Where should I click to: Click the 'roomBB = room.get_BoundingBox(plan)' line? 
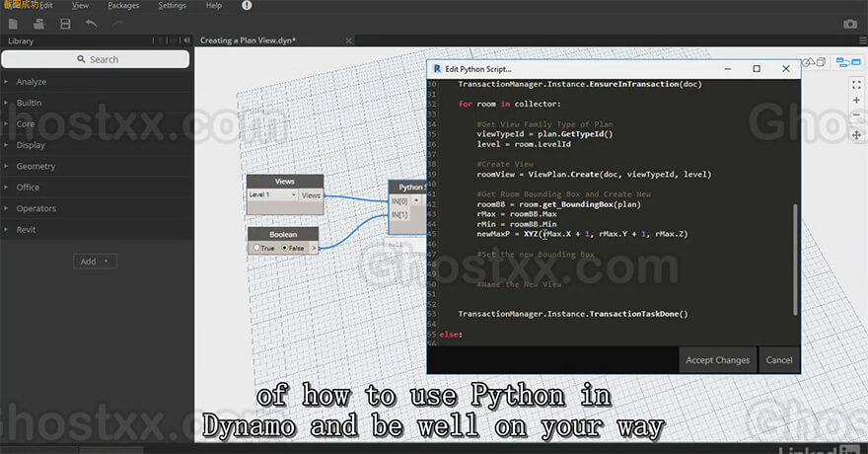[558, 204]
